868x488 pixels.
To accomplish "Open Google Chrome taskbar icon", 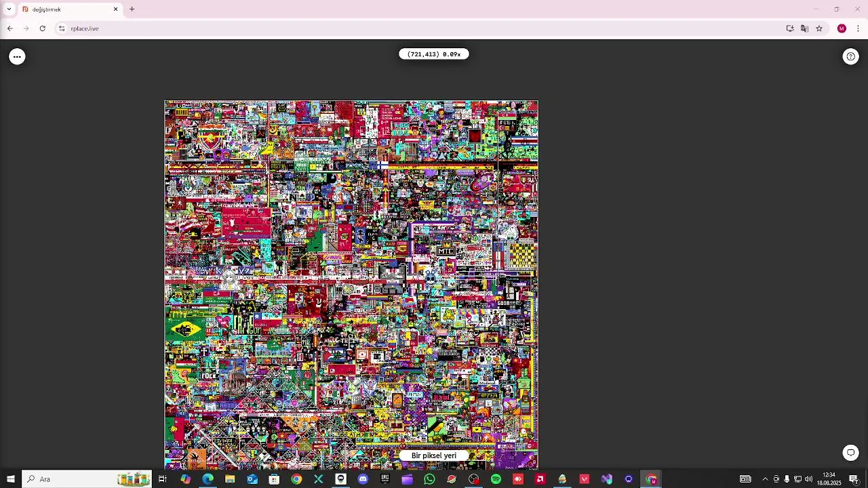I will coord(296,479).
